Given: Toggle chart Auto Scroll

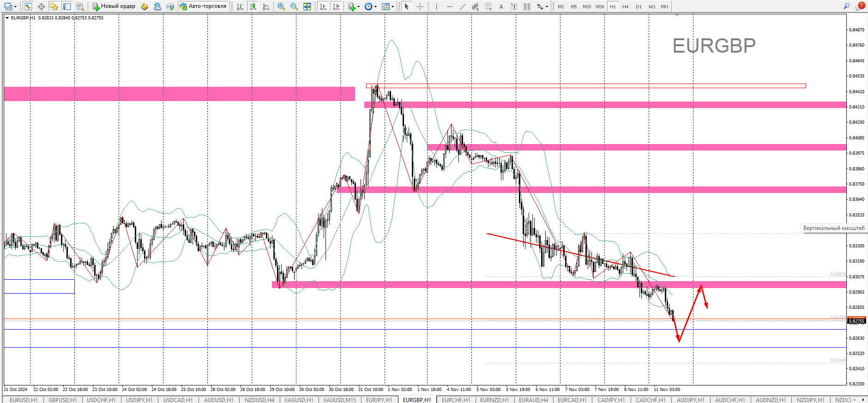Looking at the screenshot, I should pyautogui.click(x=323, y=6).
